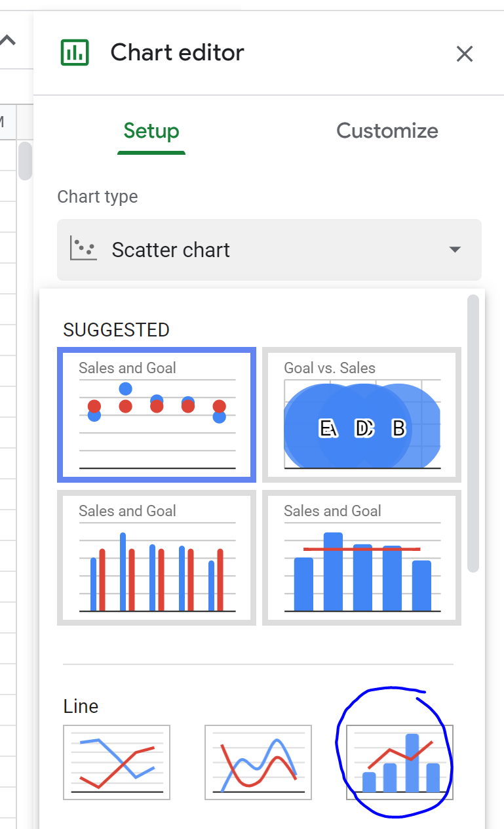This screenshot has width=504, height=829.
Task: Open the Chart type dropdown
Action: [x=269, y=250]
